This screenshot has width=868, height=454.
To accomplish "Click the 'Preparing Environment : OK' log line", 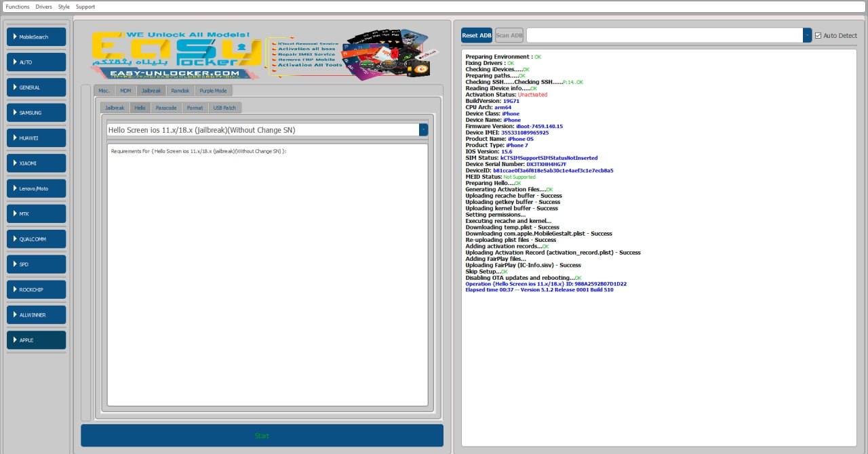I will click(503, 57).
